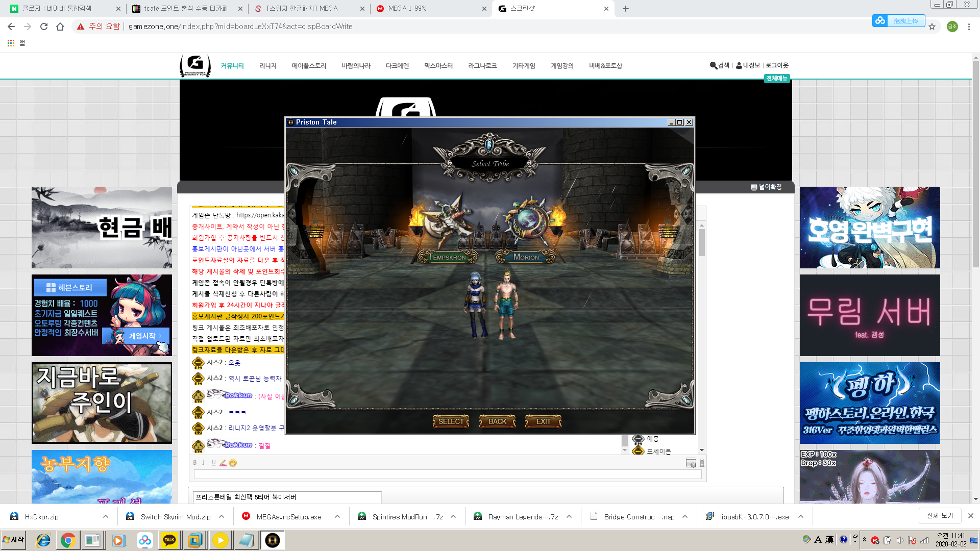Reload the current page
This screenshot has width=980, height=551.
click(x=44, y=27)
